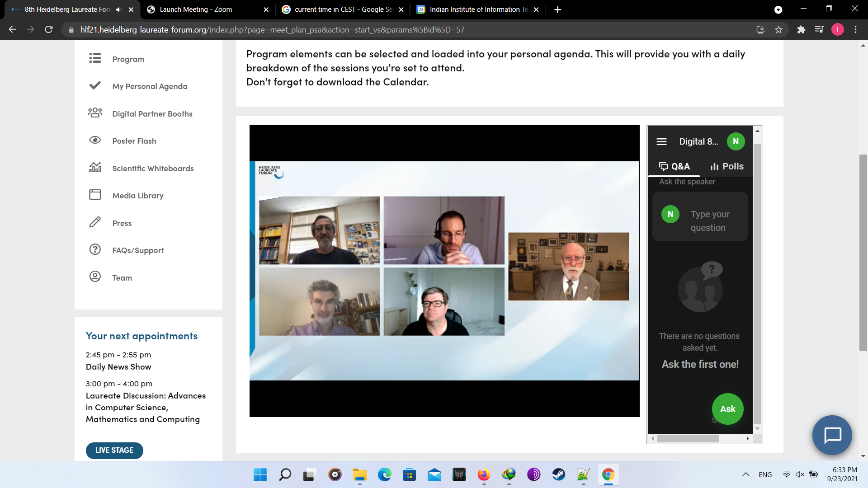Open the blue chat bubble widget
Image resolution: width=868 pixels, height=488 pixels.
coord(832,435)
